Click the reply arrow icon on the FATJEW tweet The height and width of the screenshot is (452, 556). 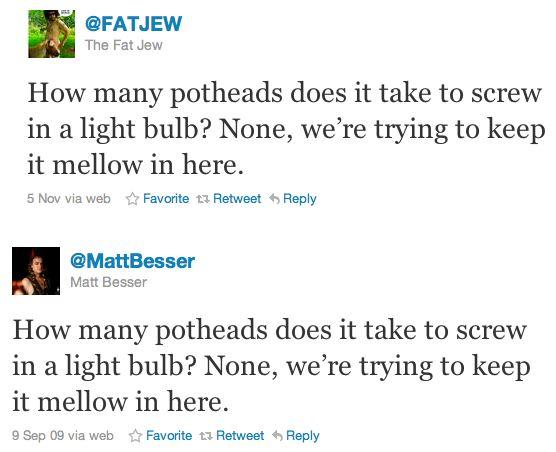[274, 199]
